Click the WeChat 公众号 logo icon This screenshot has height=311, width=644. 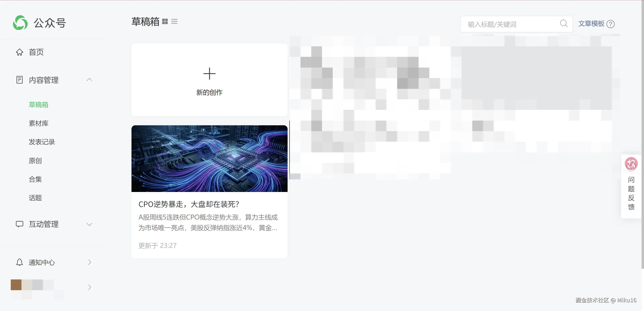20,23
